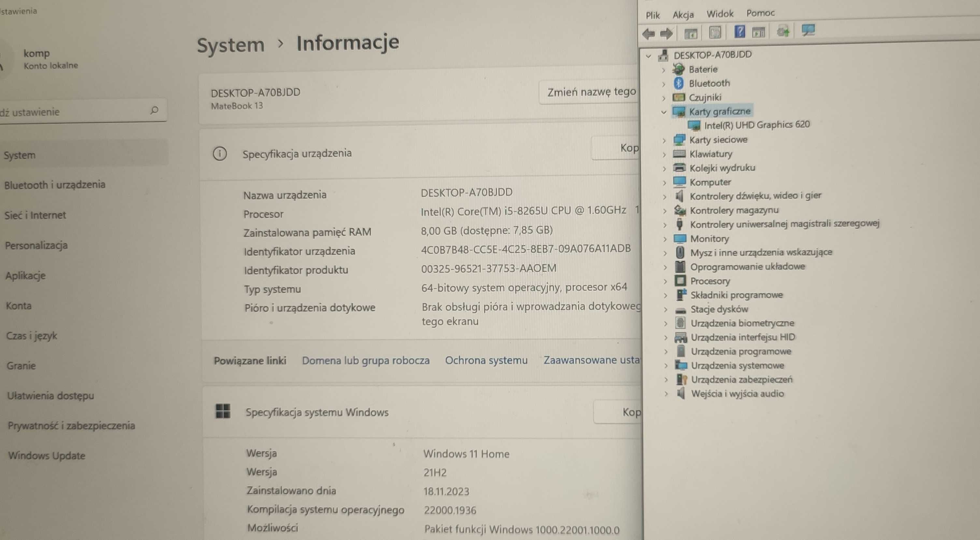Select Bluetooth i urządzenia in Settings sidebar
Image resolution: width=980 pixels, height=540 pixels.
(55, 185)
